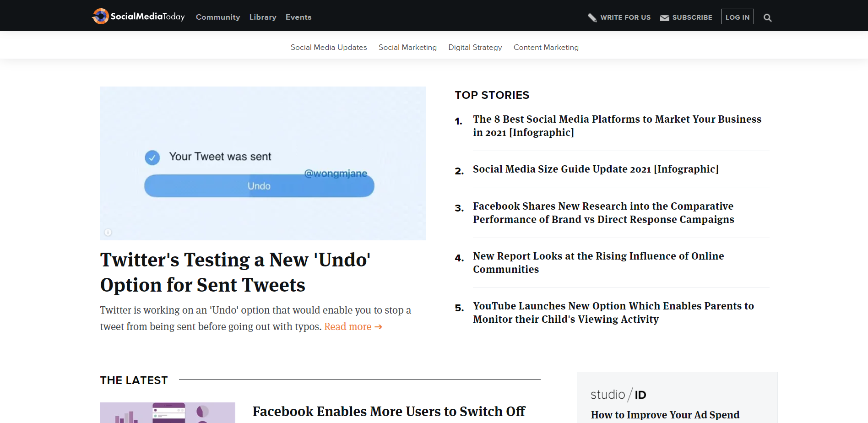Open the Events menu
Screen dimensions: 868x423
click(298, 17)
